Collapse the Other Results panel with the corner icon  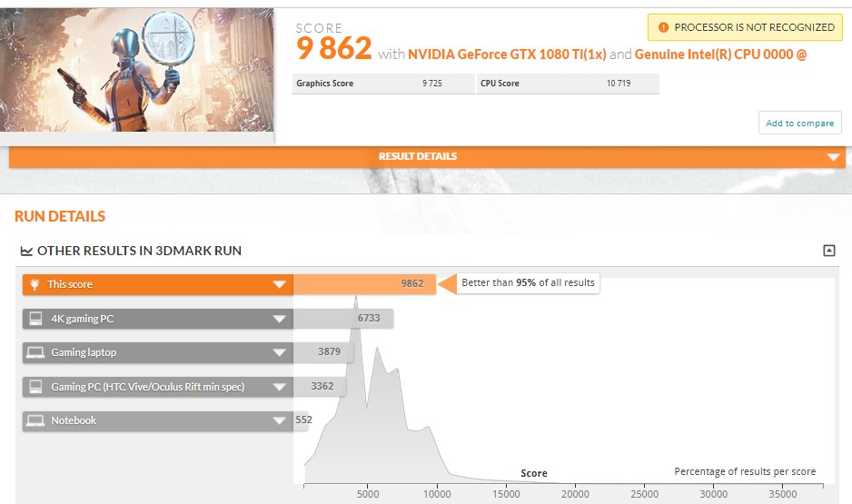coord(828,251)
